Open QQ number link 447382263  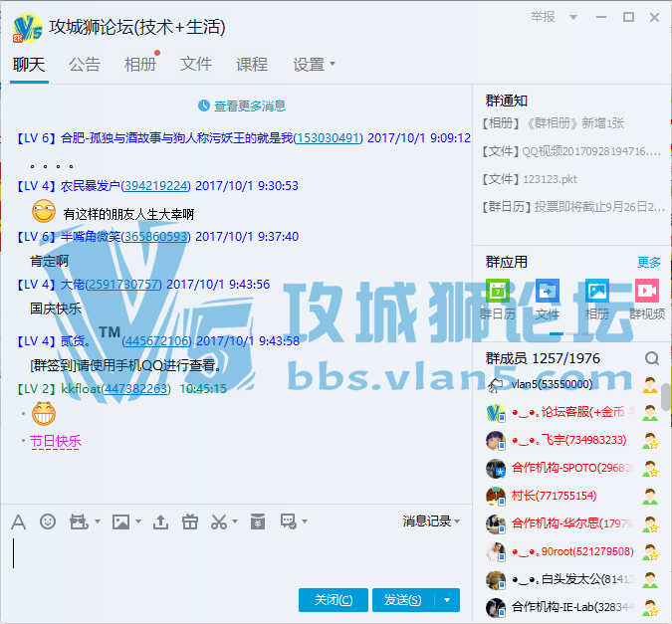[136, 389]
